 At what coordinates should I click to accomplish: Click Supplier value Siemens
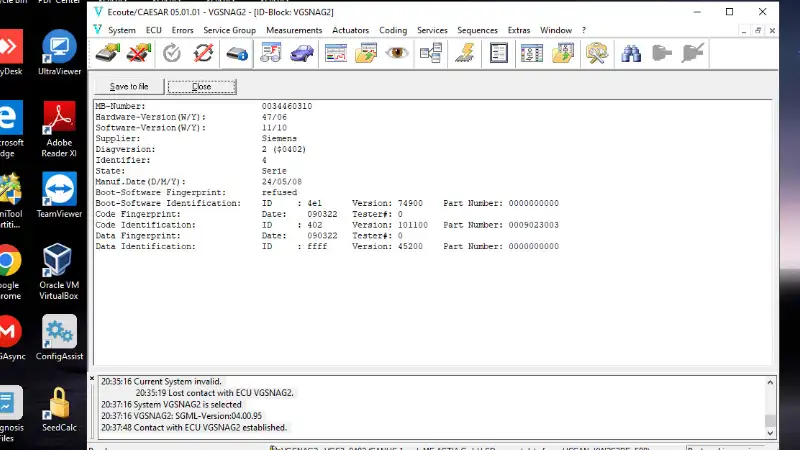279,138
